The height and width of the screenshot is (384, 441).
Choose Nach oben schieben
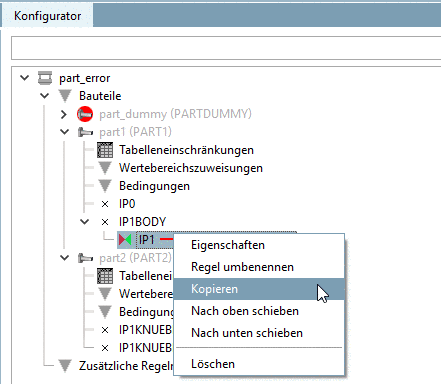[259, 311]
